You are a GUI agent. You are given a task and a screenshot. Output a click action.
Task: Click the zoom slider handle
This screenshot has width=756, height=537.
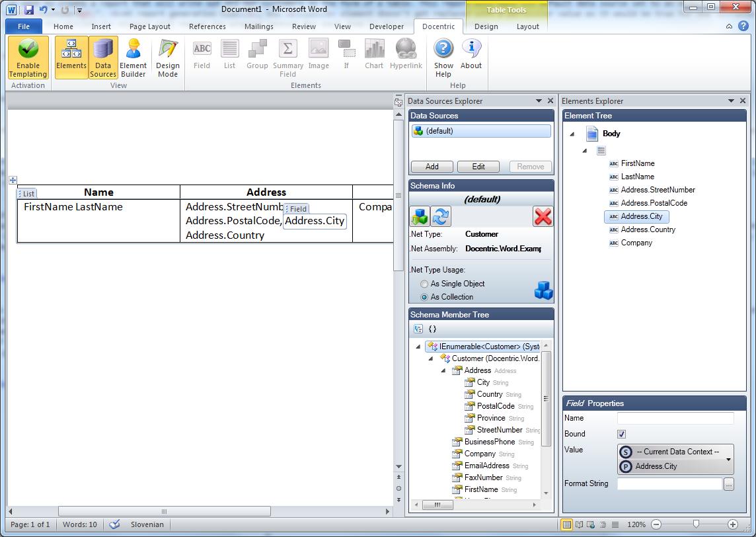[x=696, y=524]
